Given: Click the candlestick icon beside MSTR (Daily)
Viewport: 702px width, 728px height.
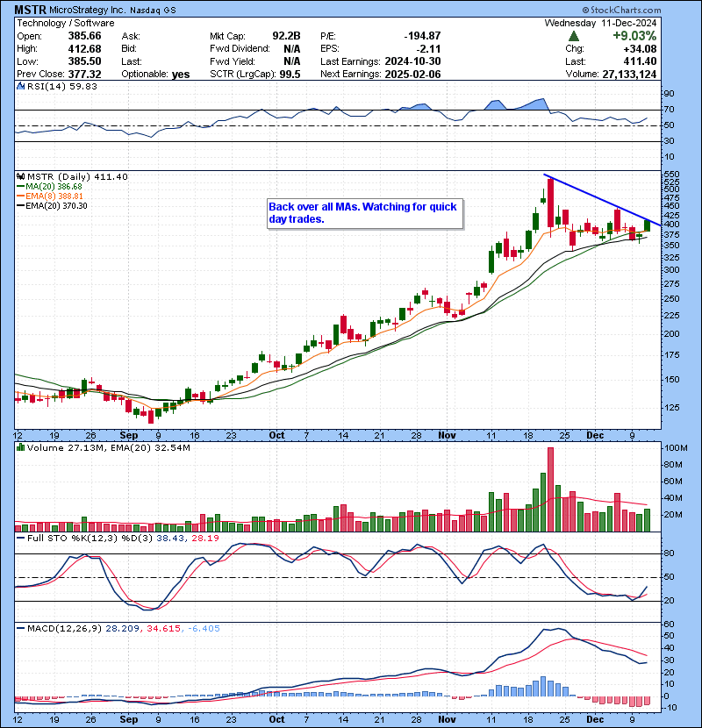Looking at the screenshot, I should coord(20,176).
